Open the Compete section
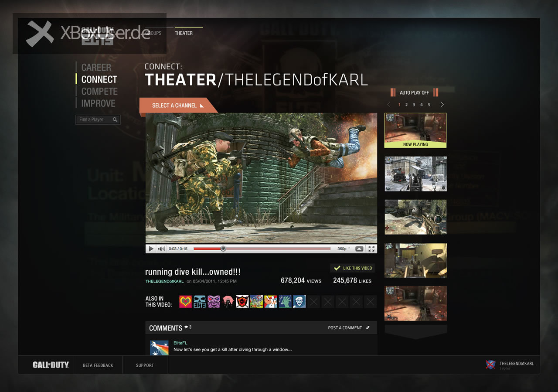The width and height of the screenshot is (558, 392). pyautogui.click(x=99, y=91)
